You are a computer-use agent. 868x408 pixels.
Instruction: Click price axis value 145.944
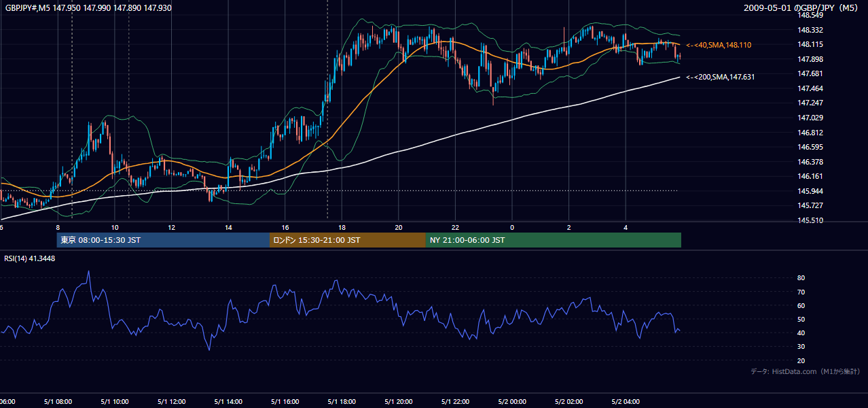tap(810, 191)
